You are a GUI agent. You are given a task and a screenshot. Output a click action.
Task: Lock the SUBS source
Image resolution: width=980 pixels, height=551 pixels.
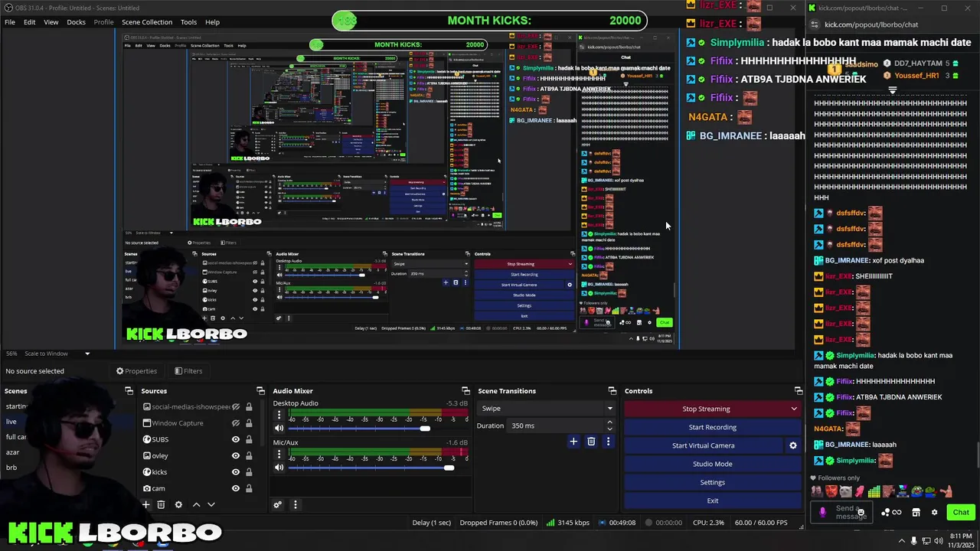(x=248, y=439)
